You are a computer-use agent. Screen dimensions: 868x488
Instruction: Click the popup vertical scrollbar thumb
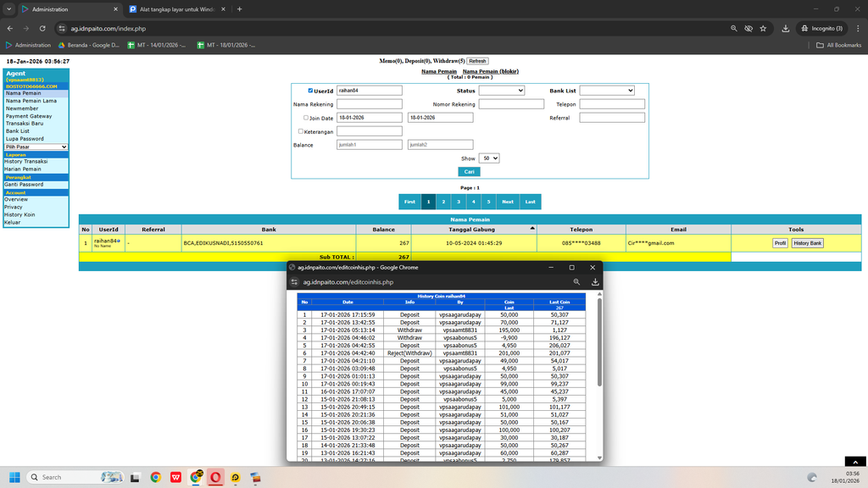pos(599,342)
